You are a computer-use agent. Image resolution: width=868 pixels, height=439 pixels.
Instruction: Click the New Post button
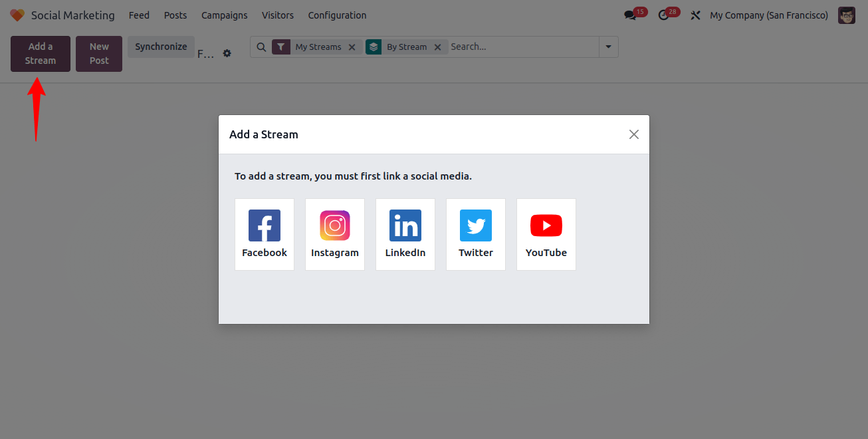(x=99, y=54)
